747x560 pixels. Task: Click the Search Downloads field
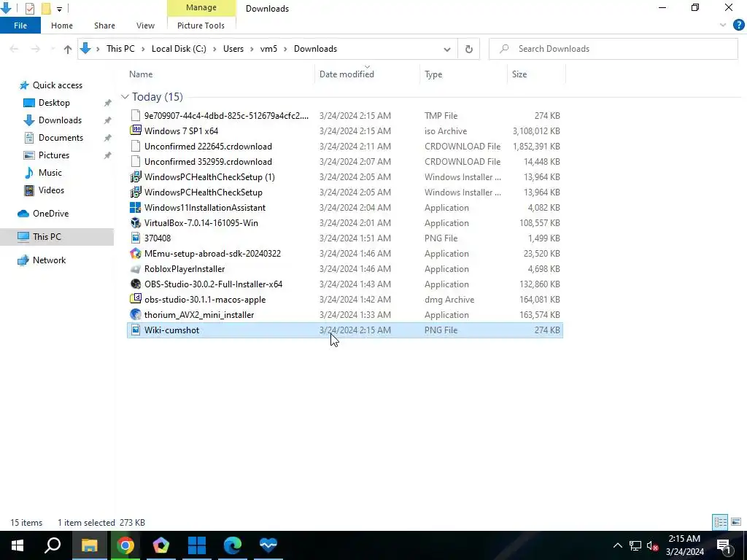[614, 49]
